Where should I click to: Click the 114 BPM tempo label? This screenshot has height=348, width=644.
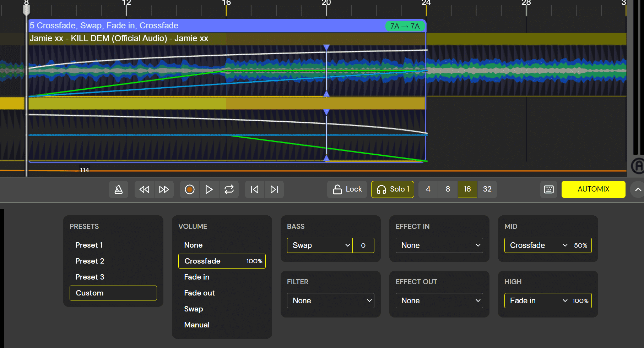click(84, 170)
